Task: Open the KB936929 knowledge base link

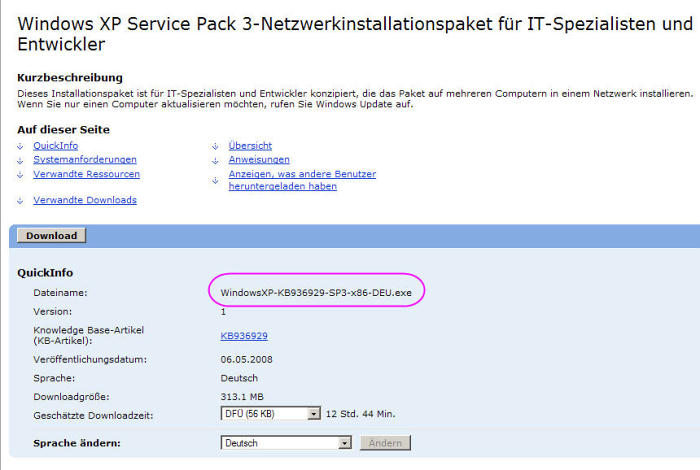Action: (x=244, y=336)
